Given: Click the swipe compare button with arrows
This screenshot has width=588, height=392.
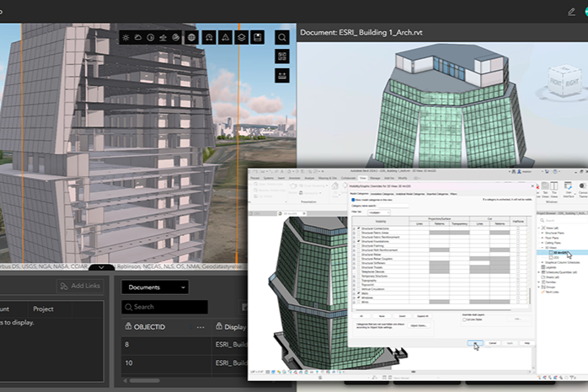Looking at the screenshot, I should [x=282, y=76].
